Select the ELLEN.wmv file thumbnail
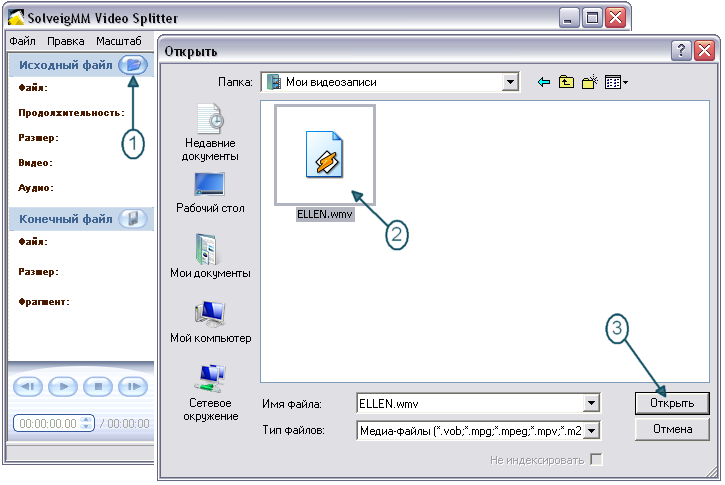The width and height of the screenshot is (725, 485). [325, 155]
